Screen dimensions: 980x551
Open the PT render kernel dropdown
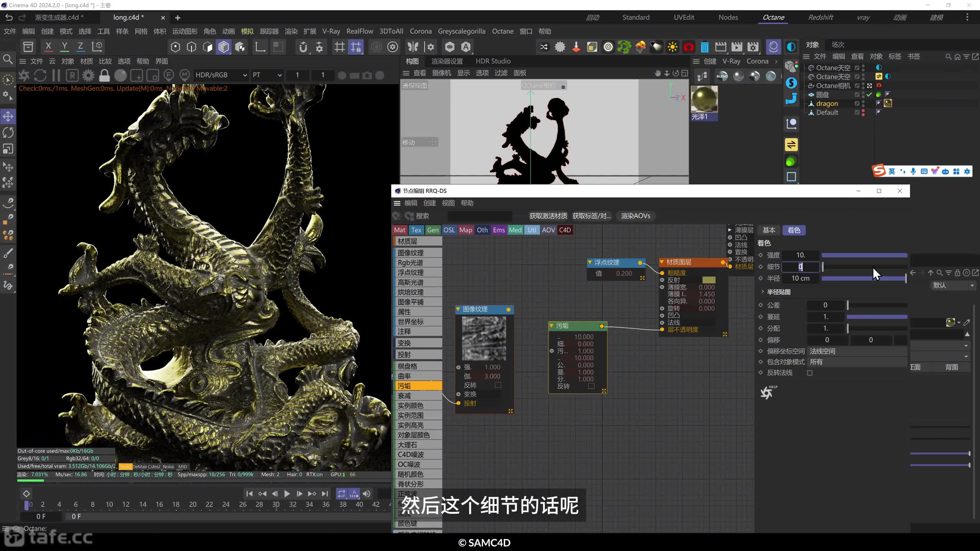pyautogui.click(x=267, y=75)
